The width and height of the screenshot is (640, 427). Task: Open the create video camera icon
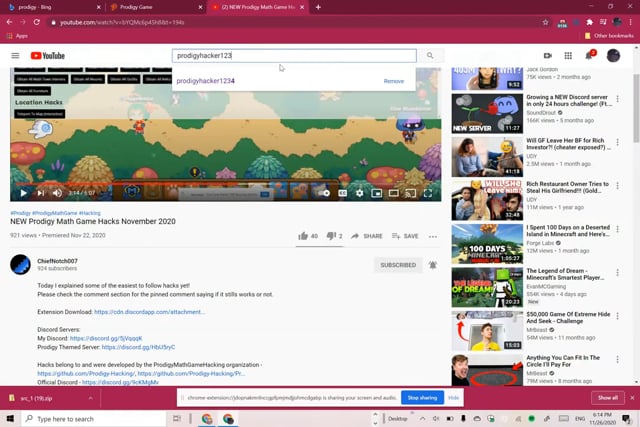[x=548, y=56]
